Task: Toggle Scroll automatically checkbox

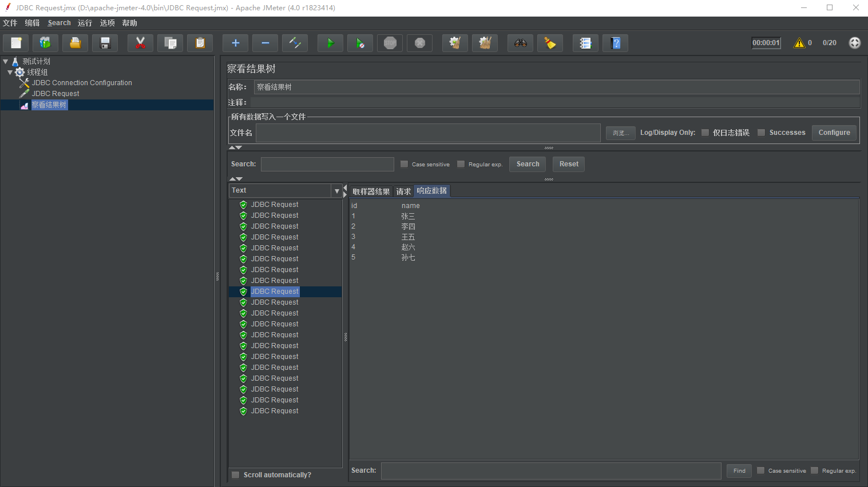Action: [x=235, y=475]
